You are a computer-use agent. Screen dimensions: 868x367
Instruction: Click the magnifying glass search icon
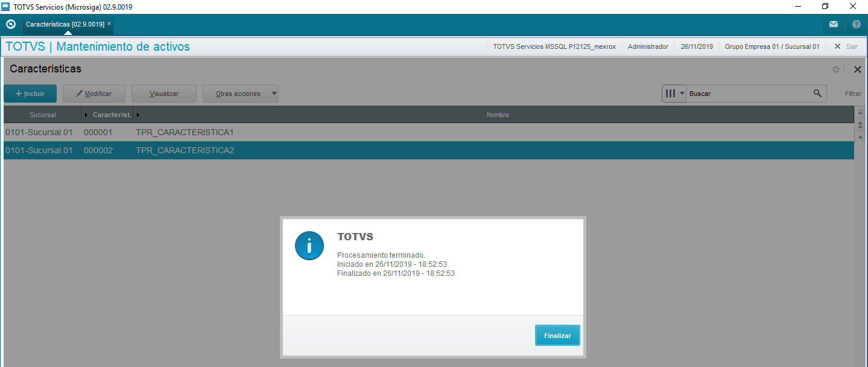pos(817,93)
